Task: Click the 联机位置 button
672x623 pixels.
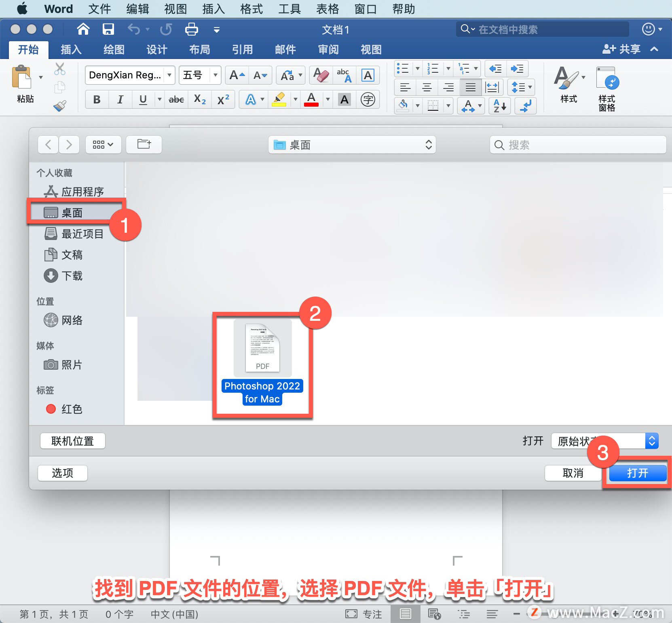Action: [73, 441]
